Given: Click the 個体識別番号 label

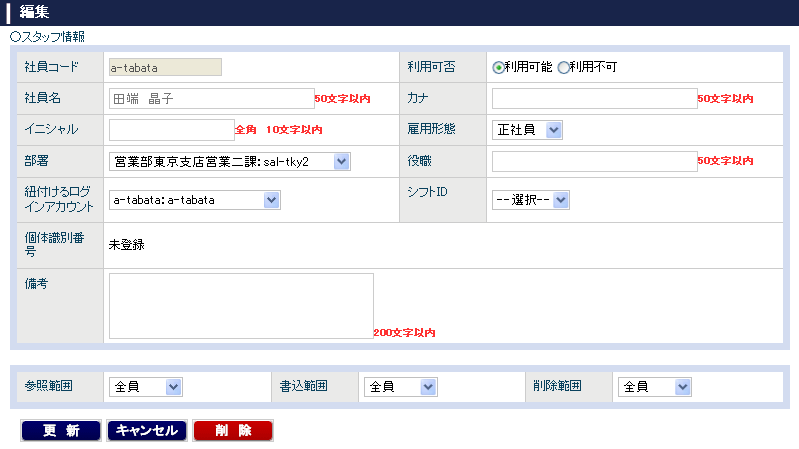Looking at the screenshot, I should click(55, 245).
